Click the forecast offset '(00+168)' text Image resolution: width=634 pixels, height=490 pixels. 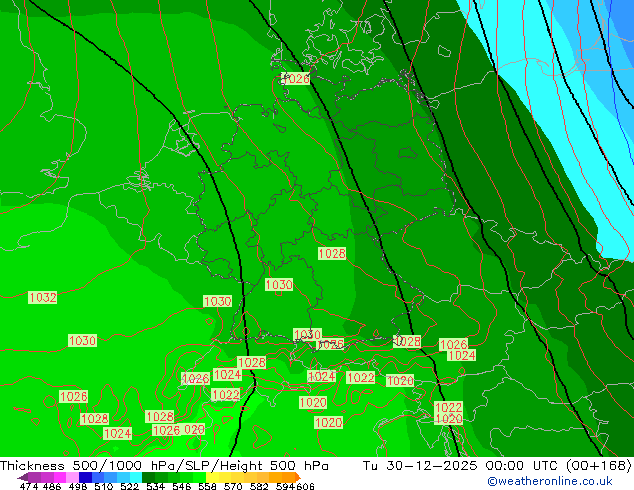pyautogui.click(x=598, y=466)
